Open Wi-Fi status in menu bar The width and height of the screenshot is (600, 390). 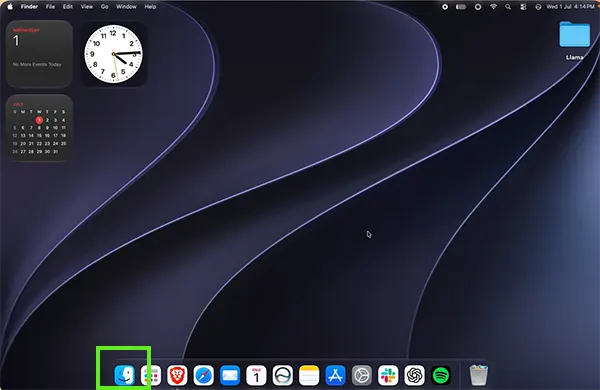[494, 7]
